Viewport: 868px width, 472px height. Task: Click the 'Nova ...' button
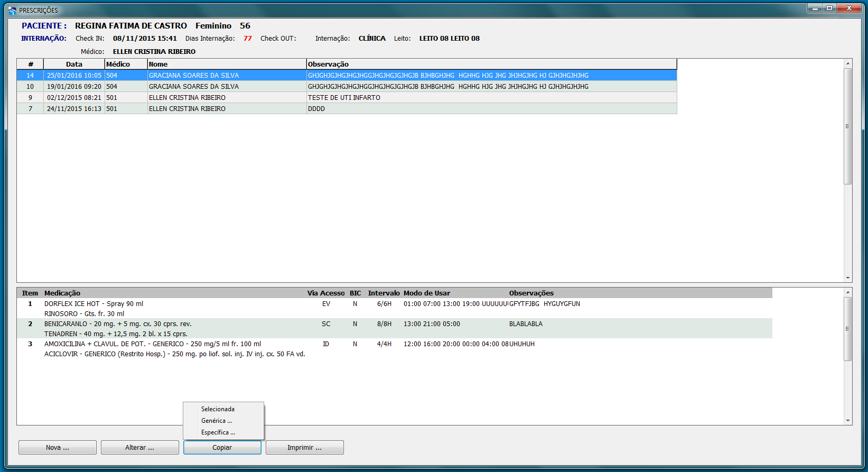click(x=58, y=448)
